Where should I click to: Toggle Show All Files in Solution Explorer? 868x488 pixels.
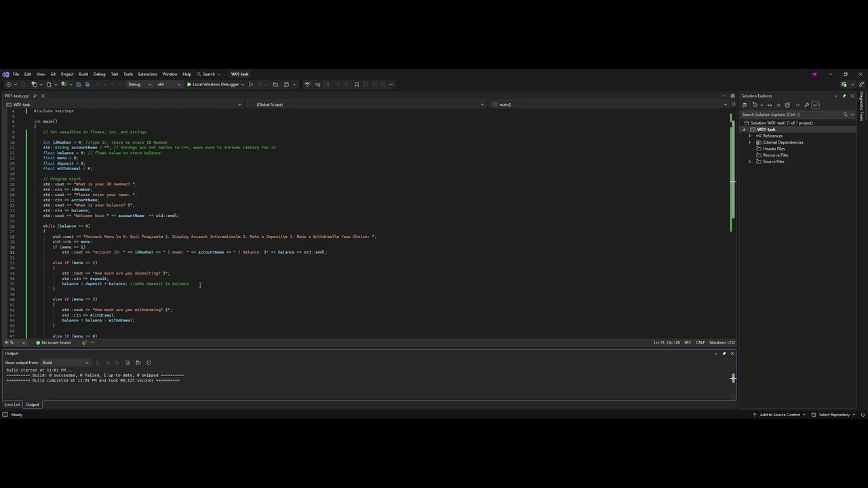tap(787, 105)
